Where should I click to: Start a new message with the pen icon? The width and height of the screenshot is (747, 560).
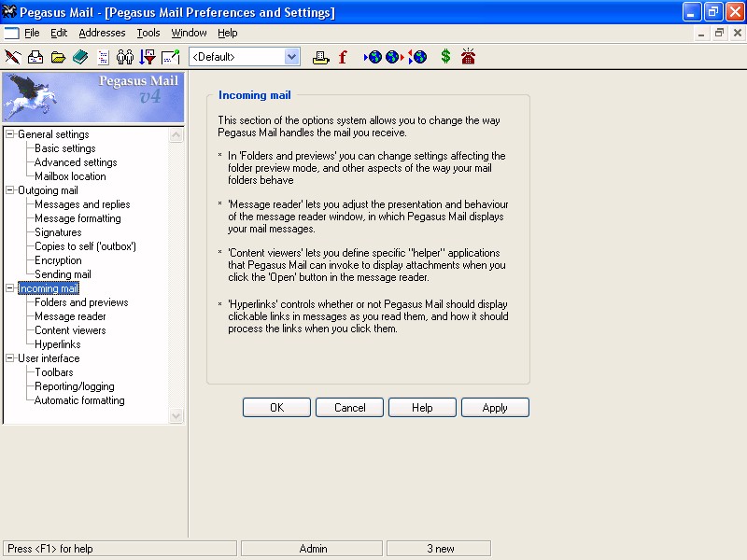(x=13, y=57)
